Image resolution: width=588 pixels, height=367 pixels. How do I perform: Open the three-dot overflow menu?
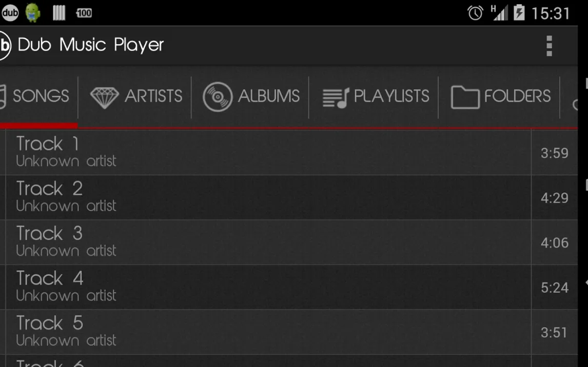pyautogui.click(x=549, y=46)
